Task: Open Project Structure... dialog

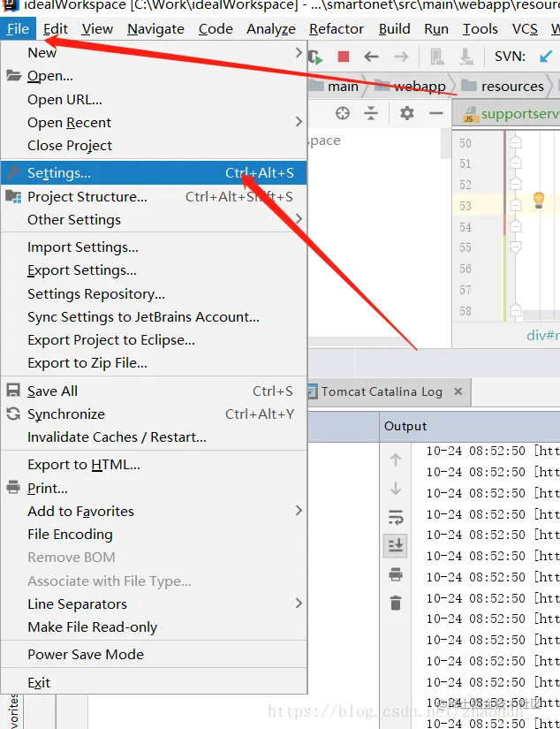Action: (154, 197)
